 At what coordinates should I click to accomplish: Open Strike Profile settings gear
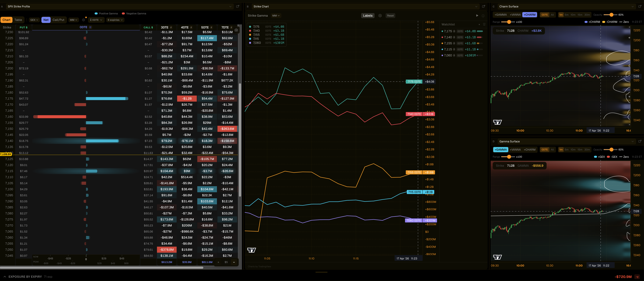tap(84, 20)
